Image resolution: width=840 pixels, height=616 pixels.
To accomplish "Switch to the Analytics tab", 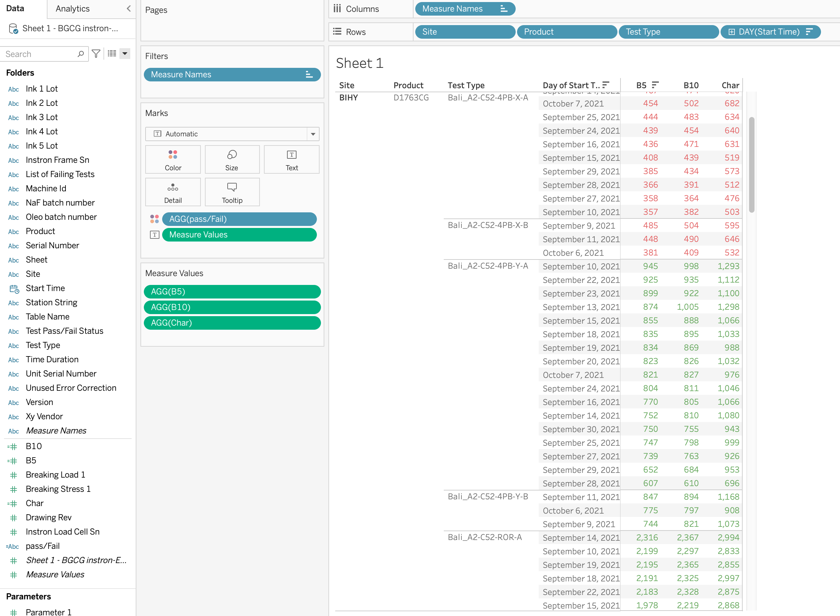I will tap(73, 8).
